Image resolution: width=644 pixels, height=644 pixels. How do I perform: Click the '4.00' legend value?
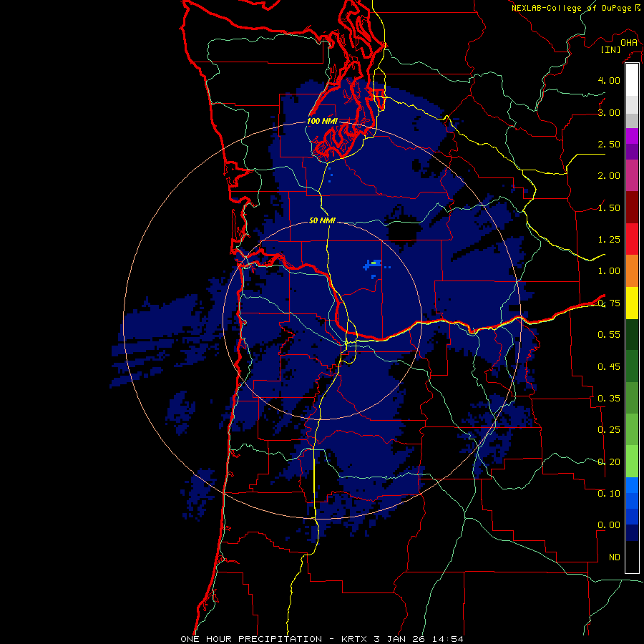pos(609,80)
